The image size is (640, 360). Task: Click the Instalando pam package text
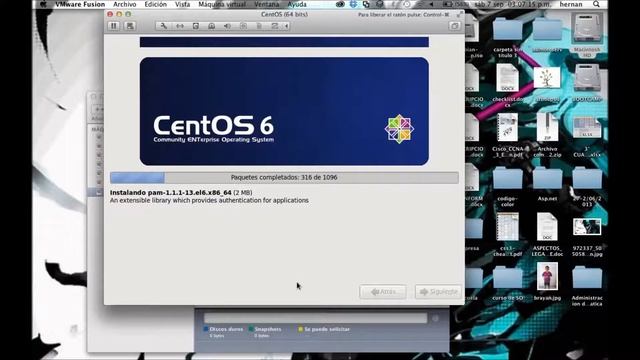click(x=181, y=192)
